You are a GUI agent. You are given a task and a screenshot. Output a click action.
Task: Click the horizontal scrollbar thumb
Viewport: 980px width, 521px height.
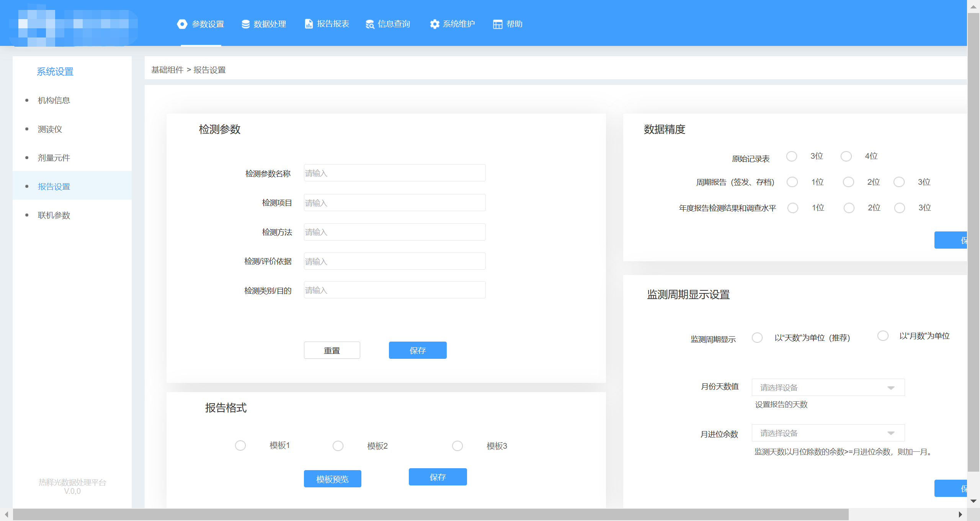tap(431, 514)
